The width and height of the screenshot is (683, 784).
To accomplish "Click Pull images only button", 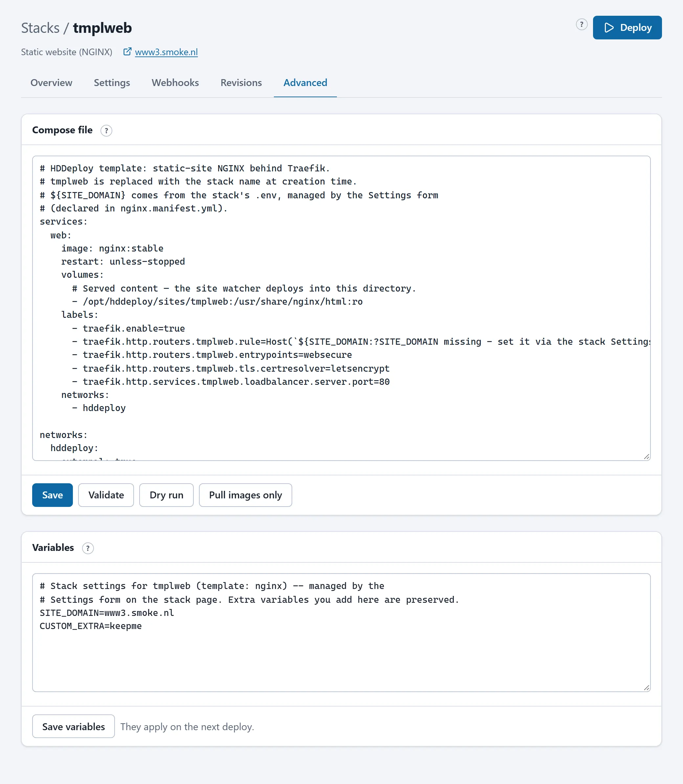I will [245, 495].
